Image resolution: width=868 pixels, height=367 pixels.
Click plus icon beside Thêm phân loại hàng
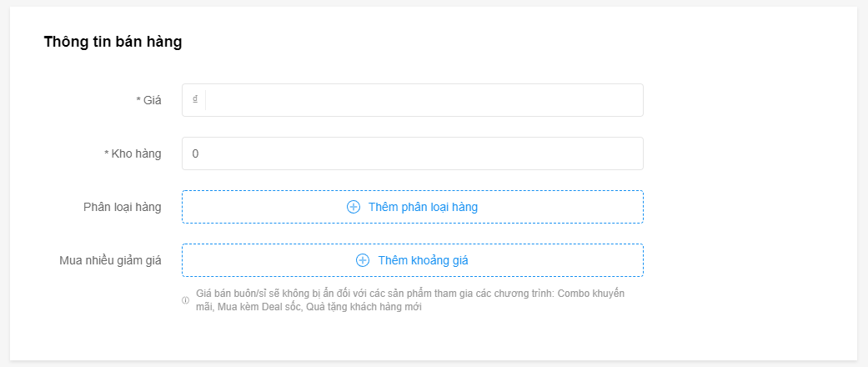354,207
